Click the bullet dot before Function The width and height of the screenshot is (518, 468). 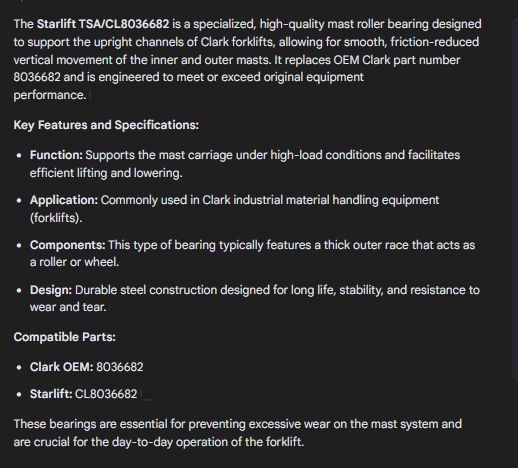point(19,155)
